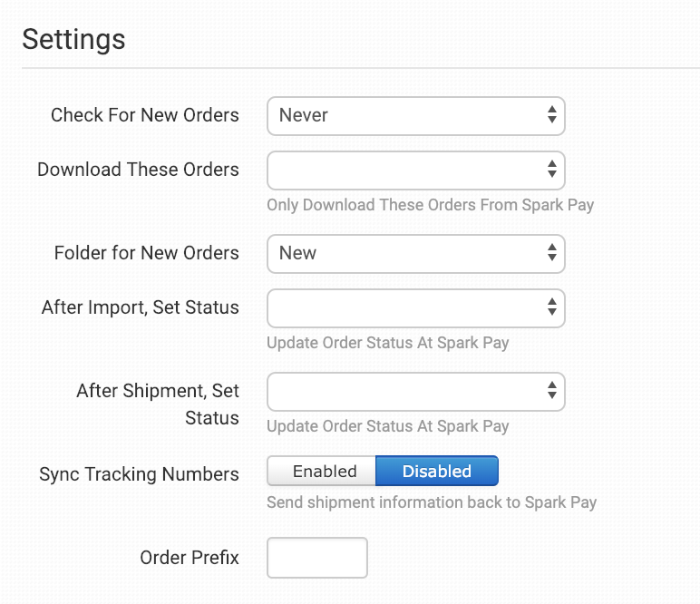This screenshot has width=700, height=604.
Task: Click the Folder for New Orders label
Action: pos(147,253)
